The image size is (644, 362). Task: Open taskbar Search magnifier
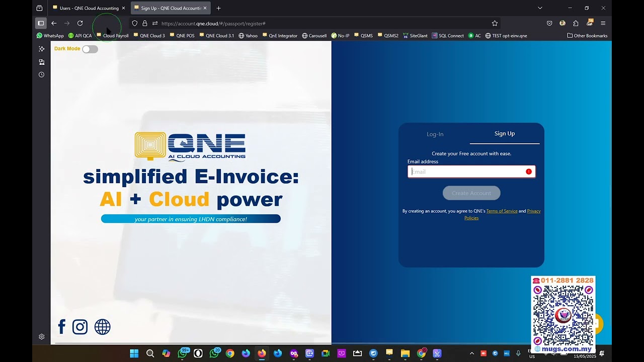point(150,353)
